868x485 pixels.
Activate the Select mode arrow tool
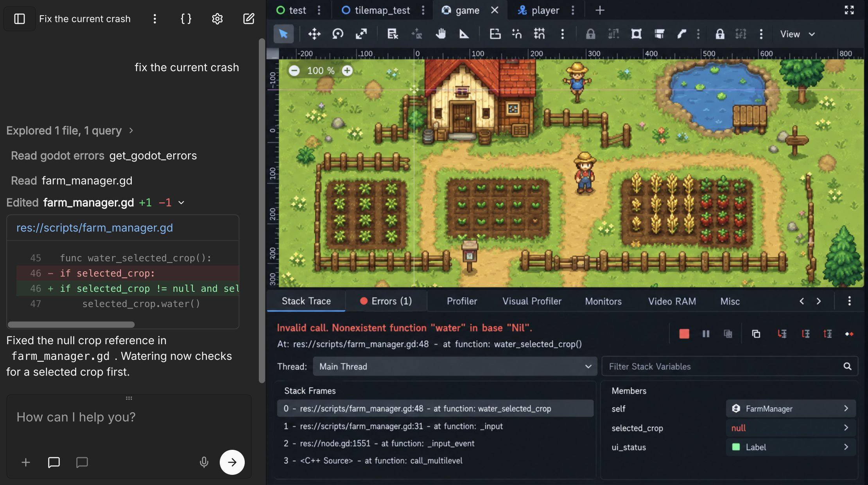pos(283,34)
